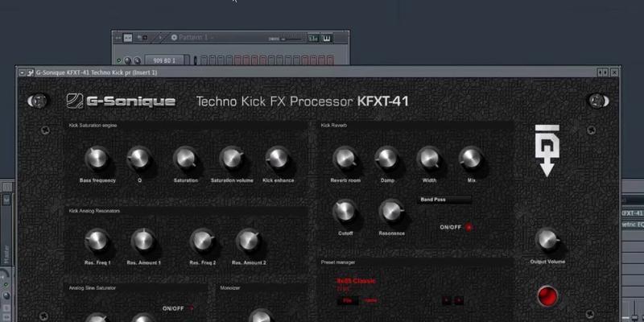Click the reverb Mix knob
This screenshot has width=644, height=322.
[471, 159]
